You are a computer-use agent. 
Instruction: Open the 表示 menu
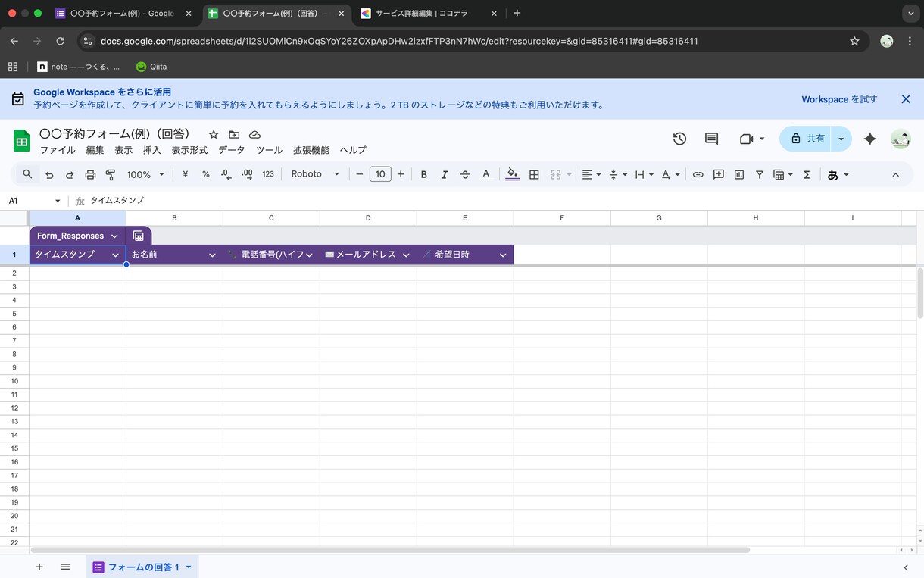tap(123, 150)
